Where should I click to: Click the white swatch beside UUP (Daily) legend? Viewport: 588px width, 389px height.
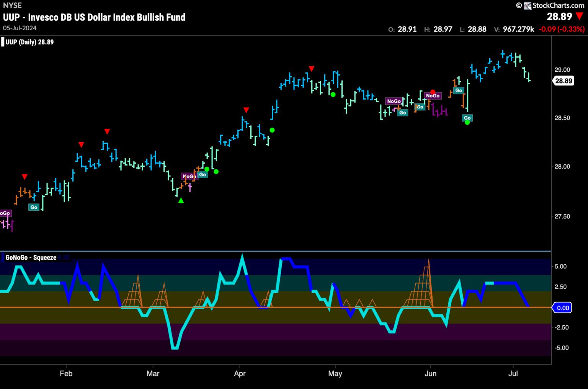(3, 42)
